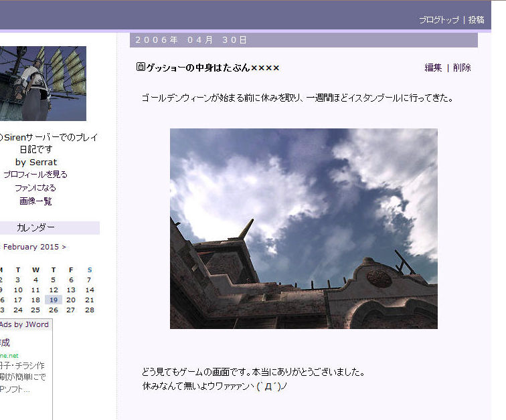The image size is (506, 420).
Task: Select calendar date 27
Action: [71, 310]
